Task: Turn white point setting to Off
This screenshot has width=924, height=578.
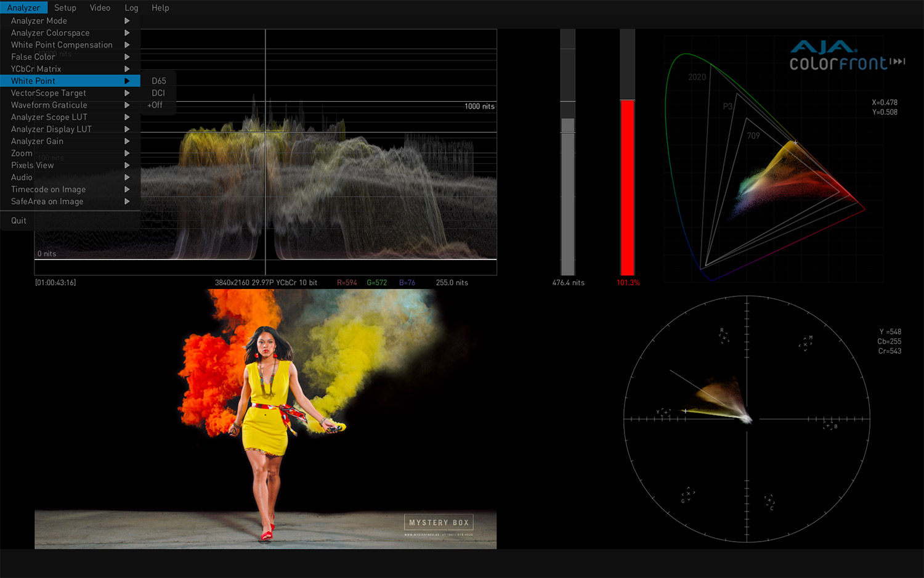Action: click(156, 105)
